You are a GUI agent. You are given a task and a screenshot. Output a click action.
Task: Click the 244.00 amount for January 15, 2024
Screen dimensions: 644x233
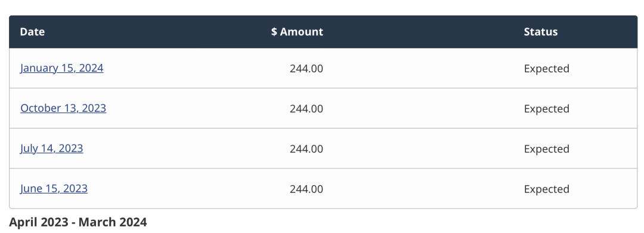[x=306, y=68]
